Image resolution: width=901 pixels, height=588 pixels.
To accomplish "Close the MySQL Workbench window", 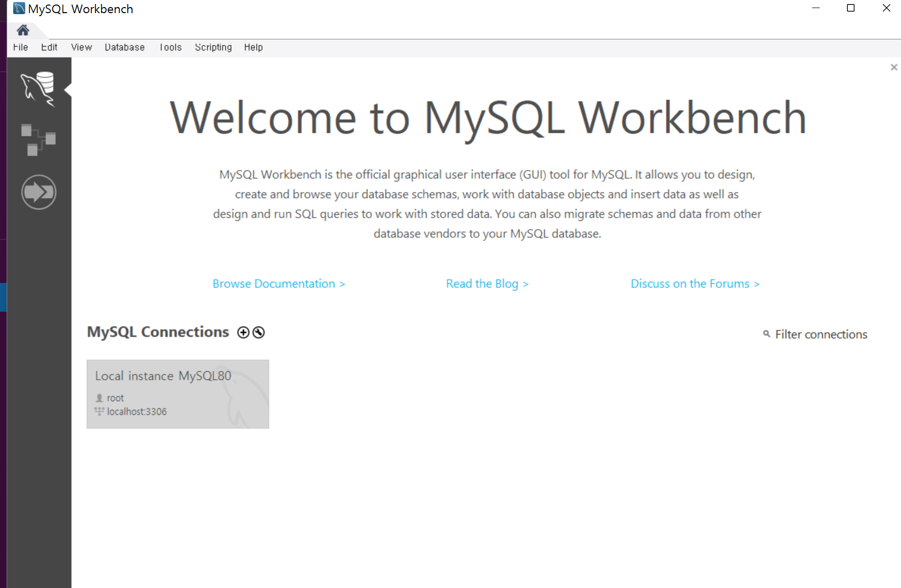I will (x=886, y=8).
